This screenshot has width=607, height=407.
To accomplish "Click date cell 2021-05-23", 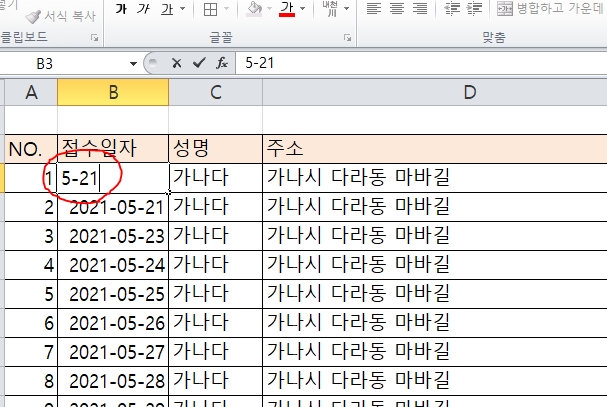I will pos(113,236).
